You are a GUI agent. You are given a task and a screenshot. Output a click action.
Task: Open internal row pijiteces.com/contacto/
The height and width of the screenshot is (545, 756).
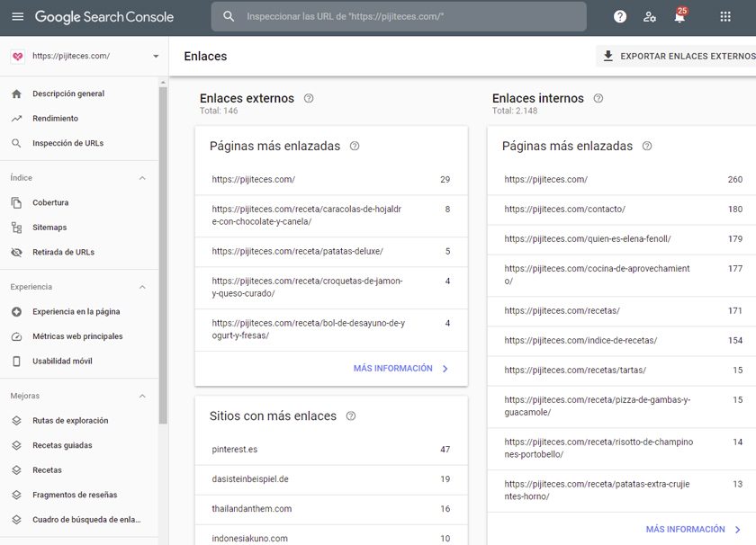[x=622, y=210]
